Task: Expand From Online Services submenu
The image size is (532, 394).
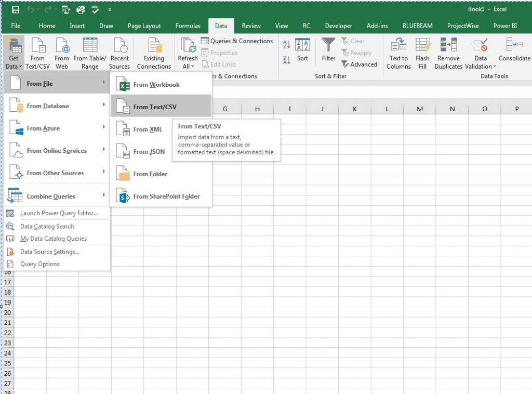Action: click(57, 151)
